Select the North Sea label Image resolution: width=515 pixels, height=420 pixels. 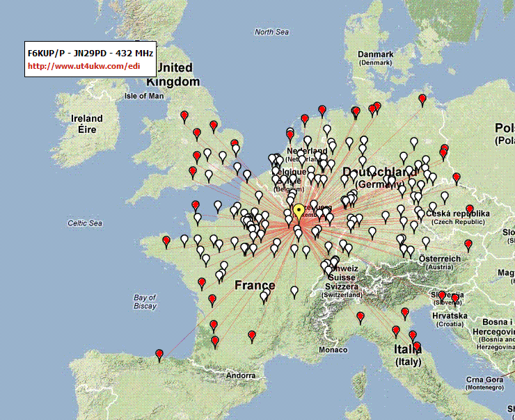point(271,32)
